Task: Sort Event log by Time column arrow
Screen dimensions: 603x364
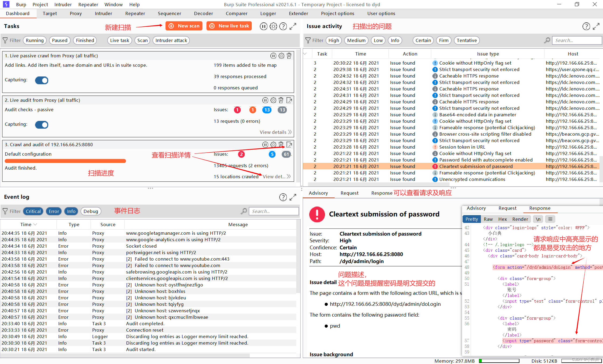Action: click(x=35, y=225)
